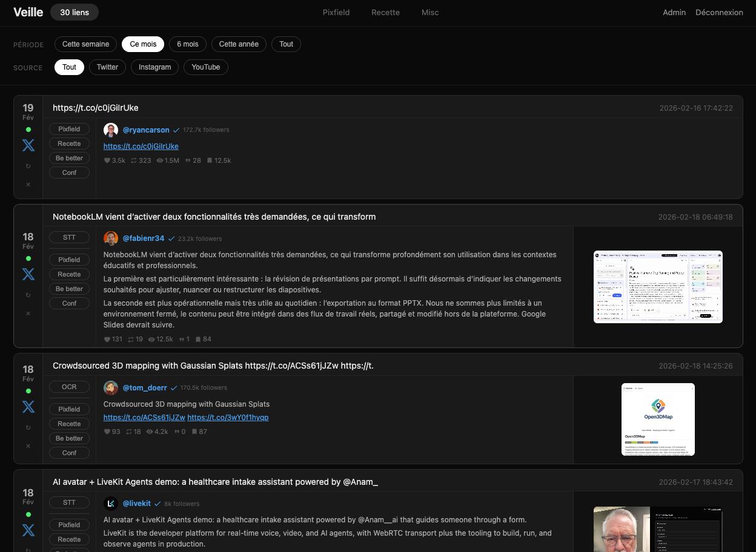Select the Twitter source filter

[107, 67]
